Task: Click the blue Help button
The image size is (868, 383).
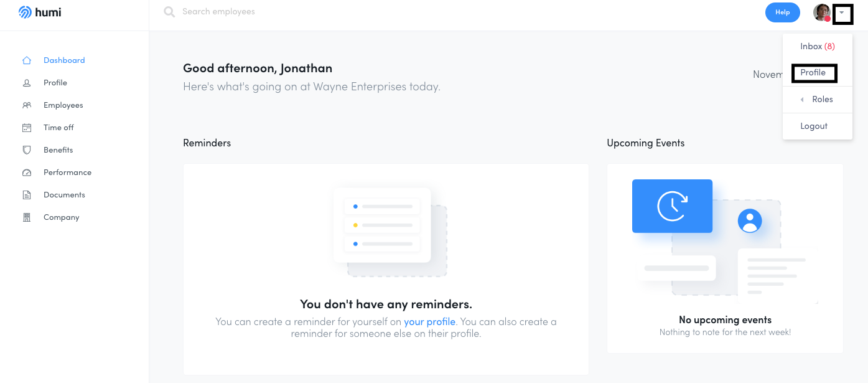Action: click(x=783, y=12)
